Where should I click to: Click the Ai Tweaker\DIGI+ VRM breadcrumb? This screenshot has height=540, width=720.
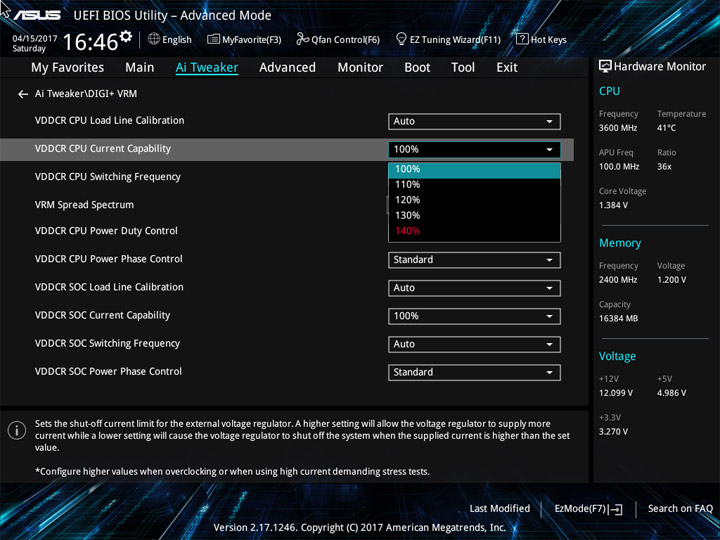[86, 94]
